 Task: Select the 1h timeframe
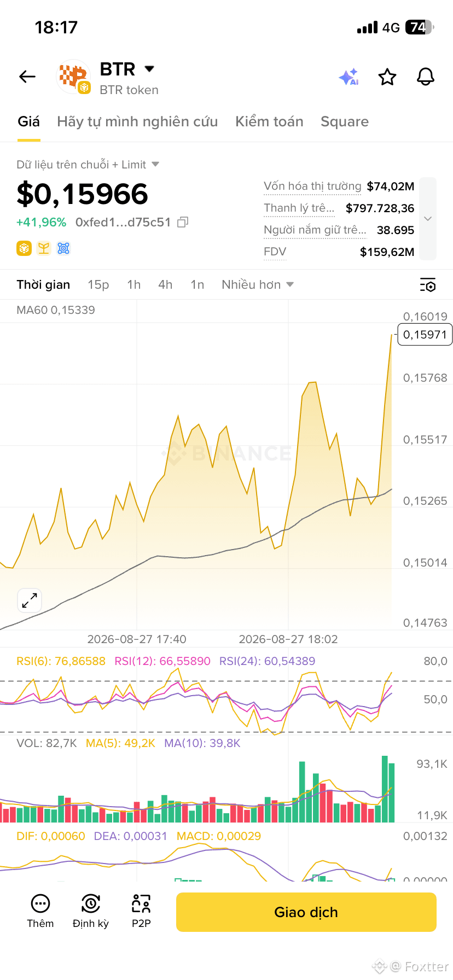coord(134,284)
